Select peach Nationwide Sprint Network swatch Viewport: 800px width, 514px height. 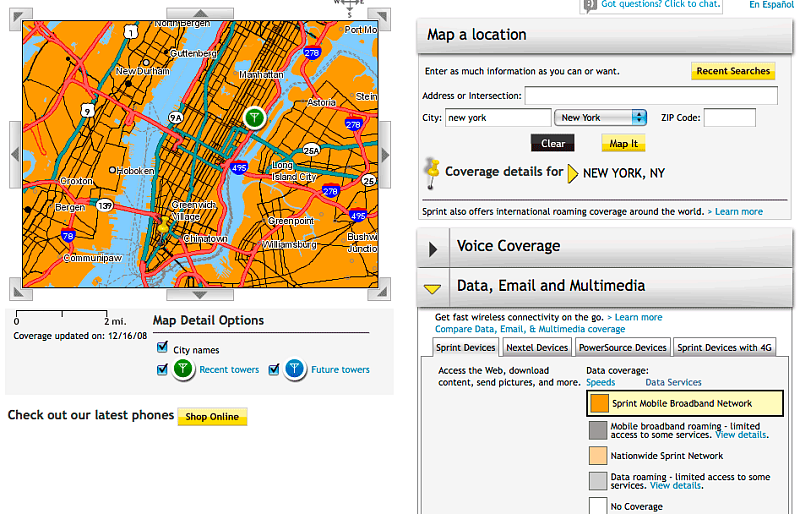[598, 455]
